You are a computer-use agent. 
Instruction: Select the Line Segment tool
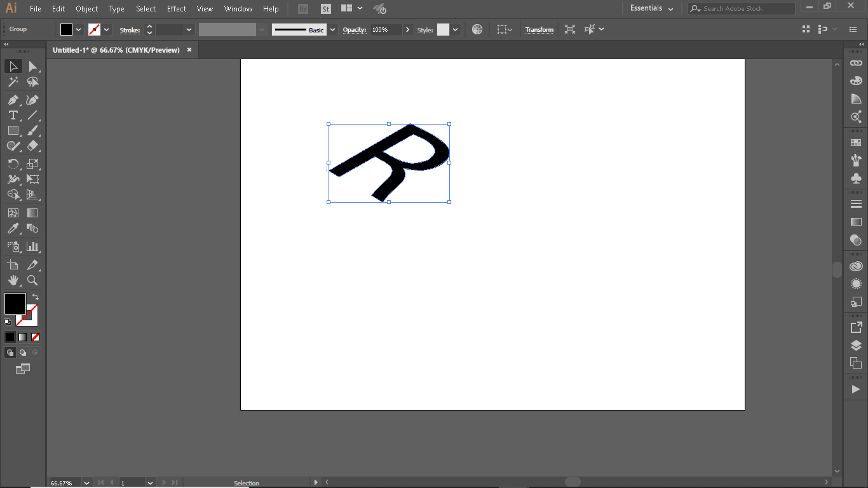pyautogui.click(x=32, y=115)
